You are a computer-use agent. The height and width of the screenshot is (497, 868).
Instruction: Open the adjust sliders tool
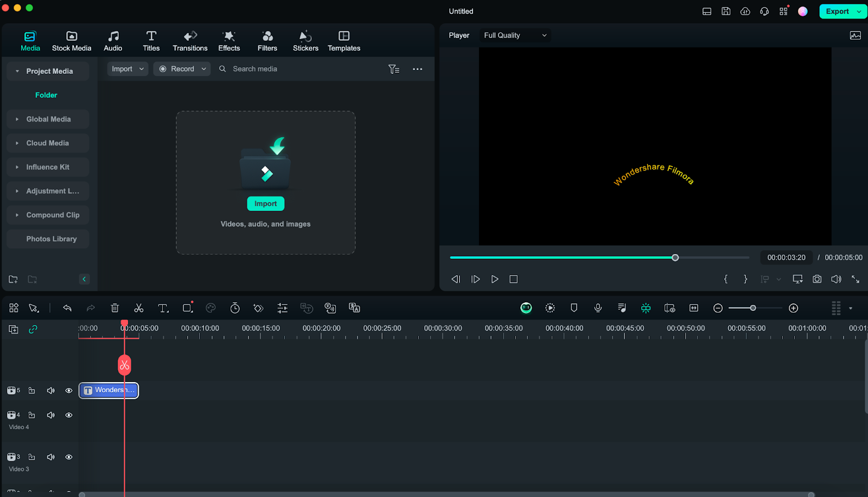point(283,308)
